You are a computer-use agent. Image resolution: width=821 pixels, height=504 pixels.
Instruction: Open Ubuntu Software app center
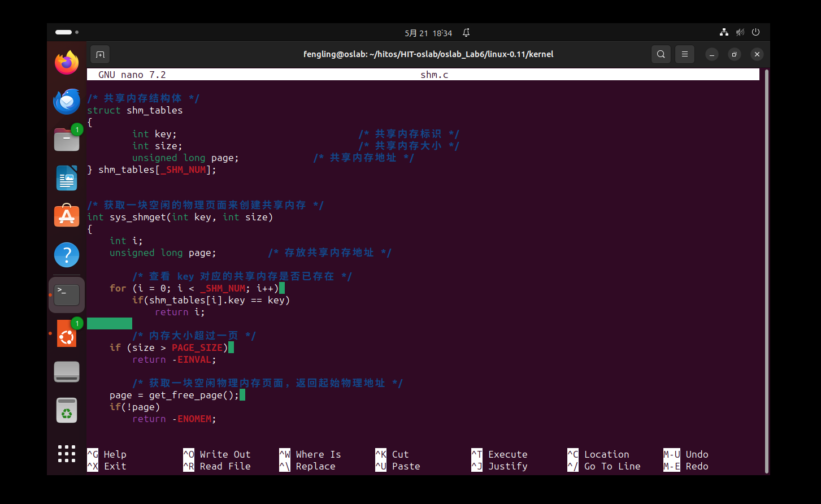coord(67,216)
